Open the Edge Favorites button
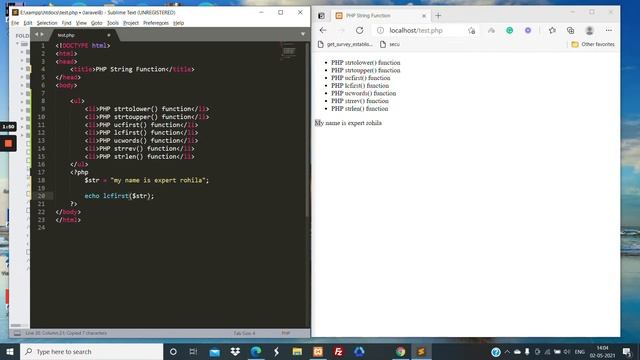Screen dimensions: 640x360 point(552,30)
